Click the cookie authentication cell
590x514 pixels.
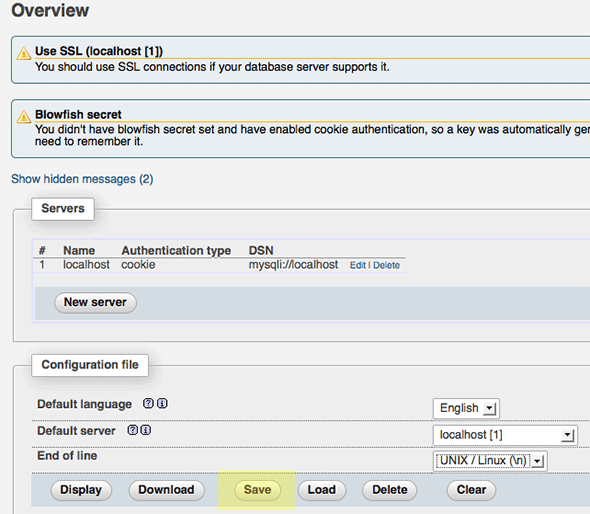coord(138,265)
